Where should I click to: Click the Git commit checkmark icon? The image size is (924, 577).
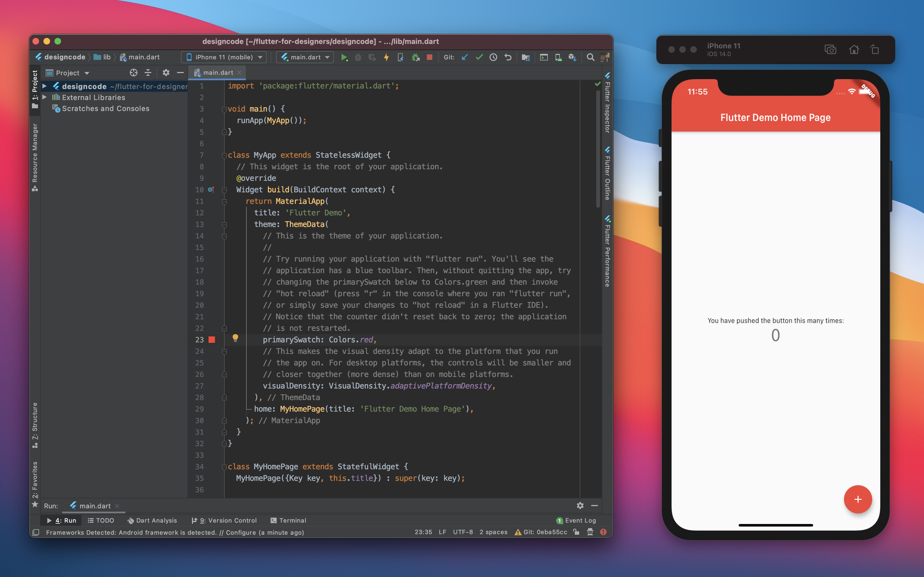[x=479, y=57]
